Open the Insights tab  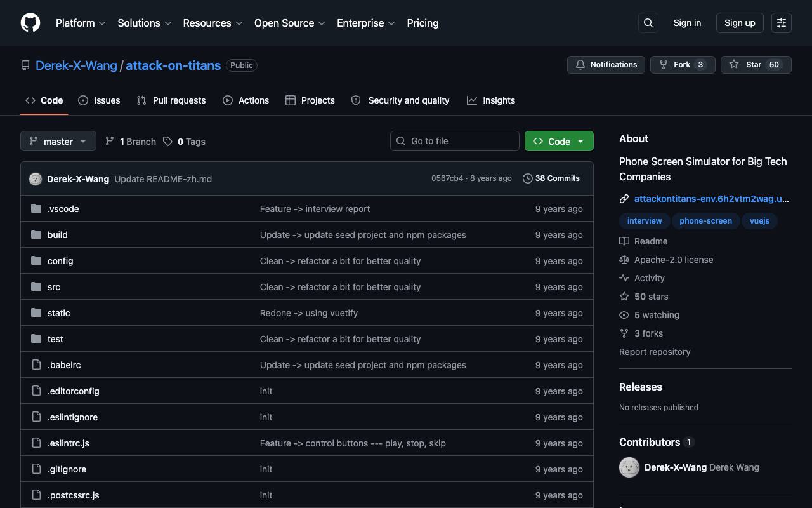[x=491, y=100]
